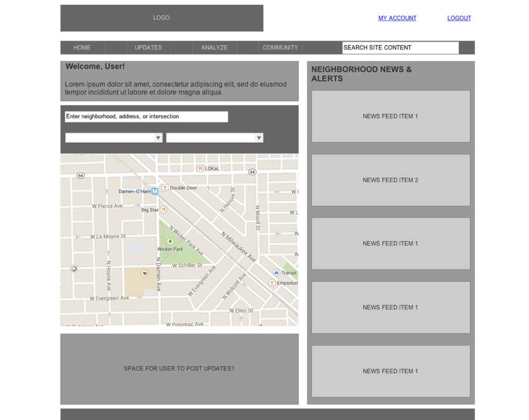Open News Feed Item 2
This screenshot has width=529, height=420.
coord(390,180)
